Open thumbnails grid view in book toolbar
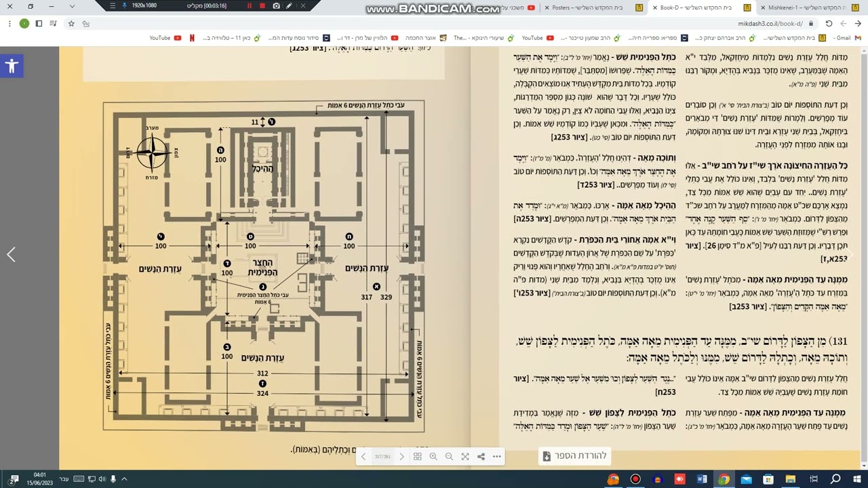Viewport: 868px width, 488px height. pyautogui.click(x=418, y=457)
